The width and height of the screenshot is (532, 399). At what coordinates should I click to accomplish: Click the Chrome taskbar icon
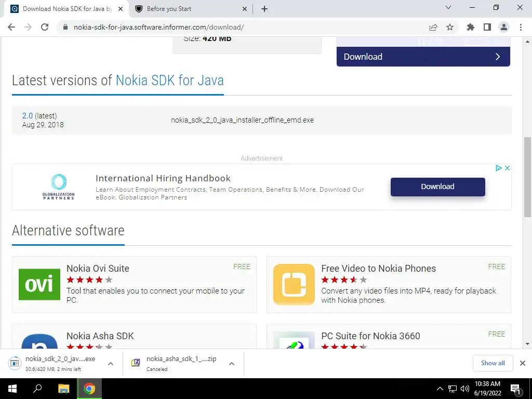click(89, 389)
